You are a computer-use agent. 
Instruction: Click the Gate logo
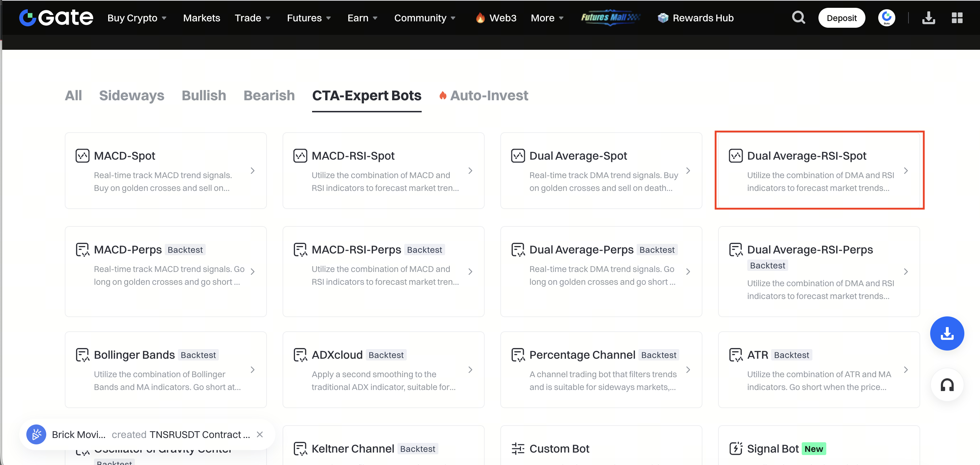point(56,17)
